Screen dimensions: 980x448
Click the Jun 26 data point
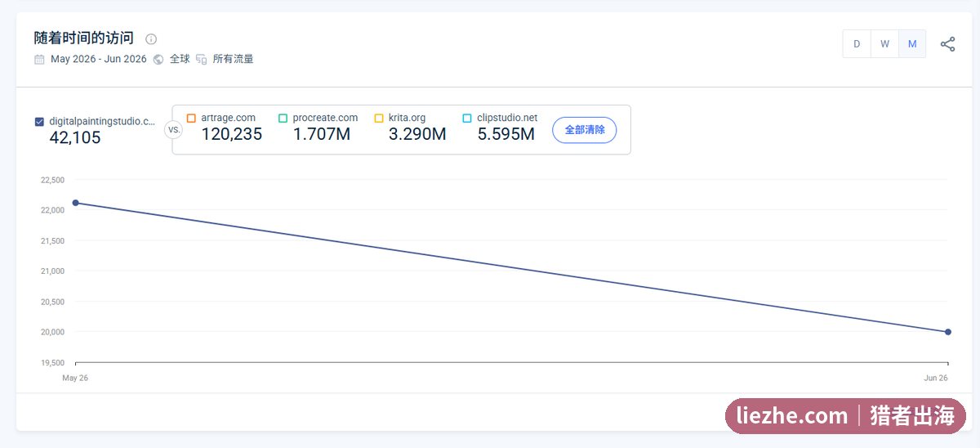coord(948,332)
